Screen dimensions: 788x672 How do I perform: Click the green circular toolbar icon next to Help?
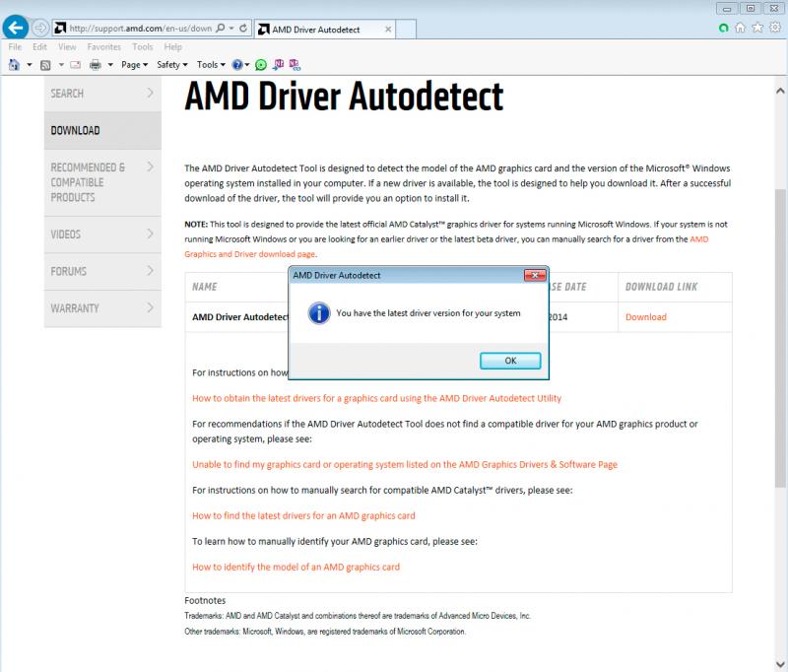tap(261, 65)
